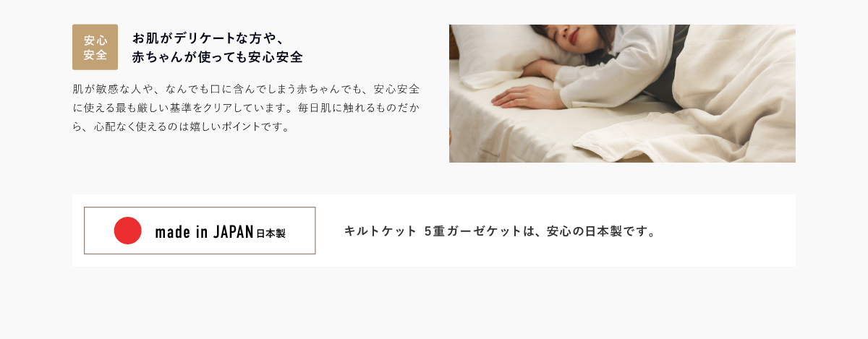Viewport: 868px width, 339px height.
Task: Click the 安心 characters on the tan badge
Action: (95, 40)
